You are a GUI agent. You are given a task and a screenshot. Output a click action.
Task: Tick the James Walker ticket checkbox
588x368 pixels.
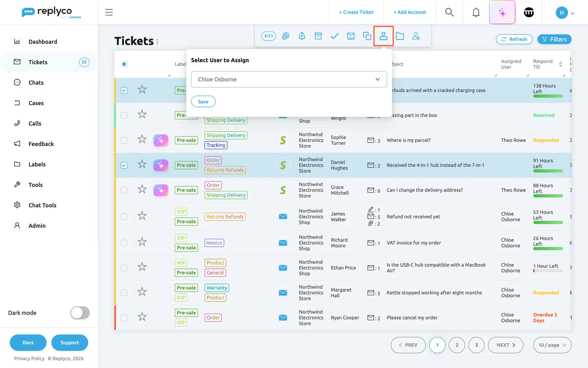coord(124,217)
